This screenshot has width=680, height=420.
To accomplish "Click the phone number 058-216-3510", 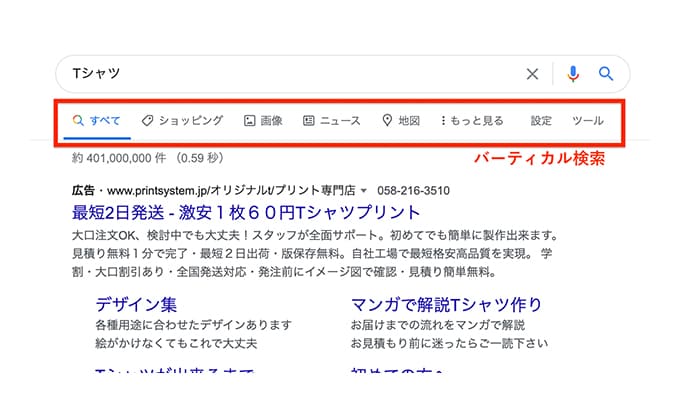I will coord(413,190).
